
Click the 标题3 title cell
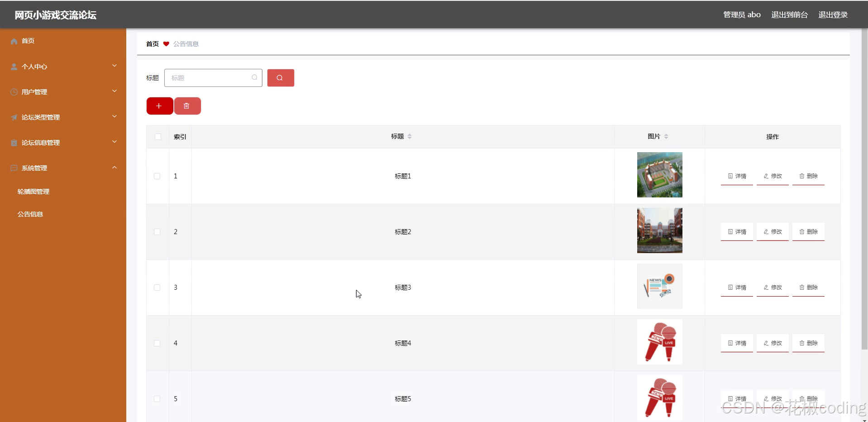click(x=403, y=288)
